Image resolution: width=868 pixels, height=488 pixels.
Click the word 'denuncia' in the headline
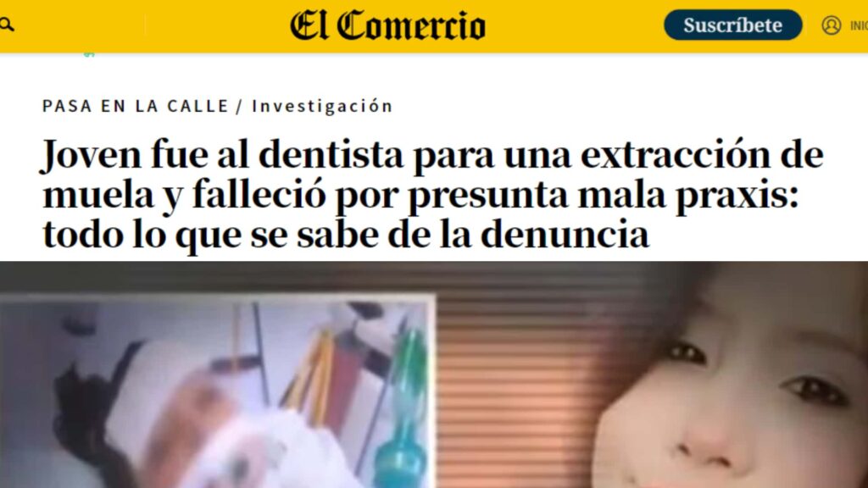[565, 234]
